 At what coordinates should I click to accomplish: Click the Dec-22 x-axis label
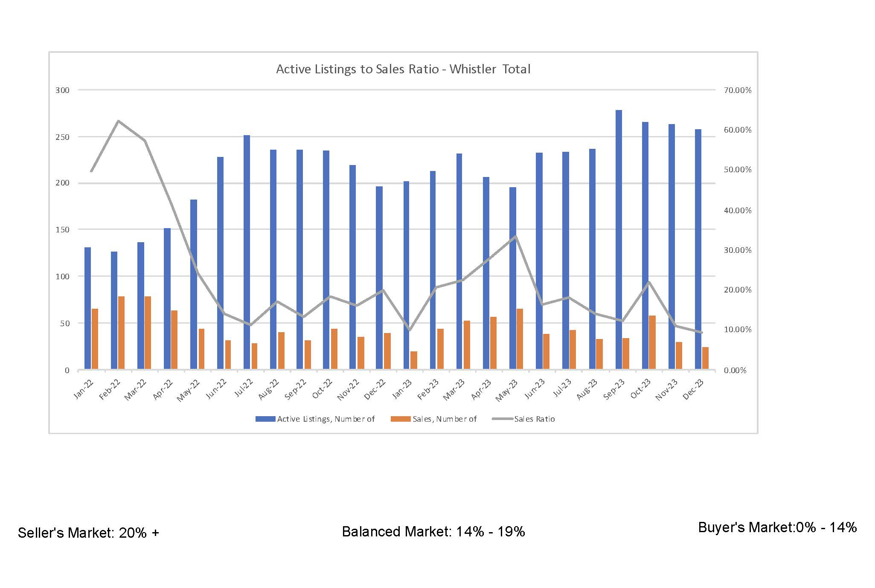coord(375,389)
